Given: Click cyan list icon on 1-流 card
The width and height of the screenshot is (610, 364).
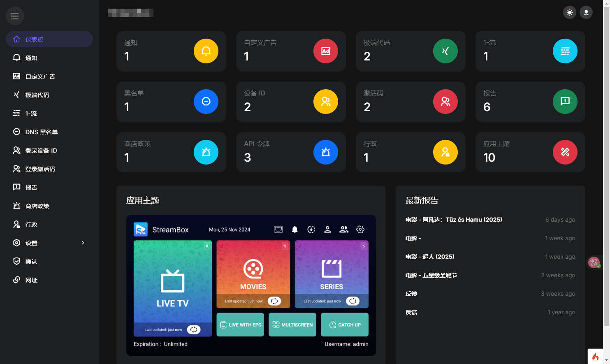Looking at the screenshot, I should pos(565,51).
